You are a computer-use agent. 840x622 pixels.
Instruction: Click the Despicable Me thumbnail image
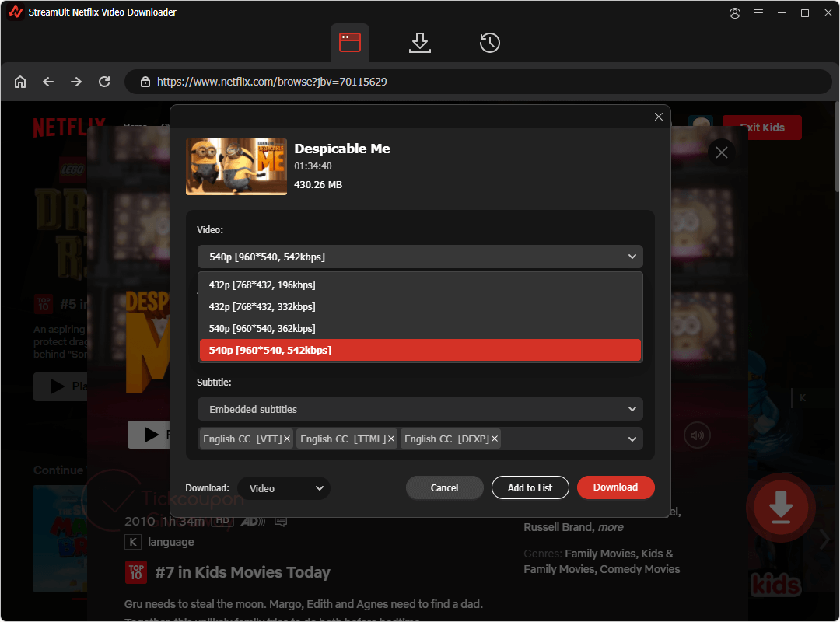click(x=236, y=166)
